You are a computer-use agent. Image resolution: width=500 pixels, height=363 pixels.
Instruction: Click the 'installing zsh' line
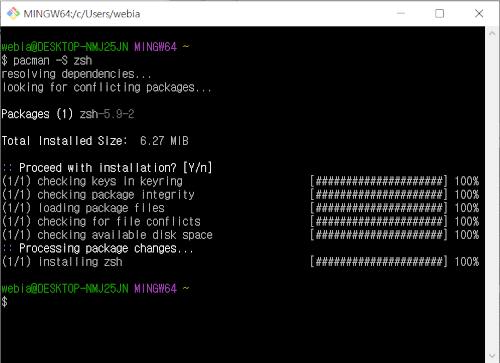coord(62,262)
